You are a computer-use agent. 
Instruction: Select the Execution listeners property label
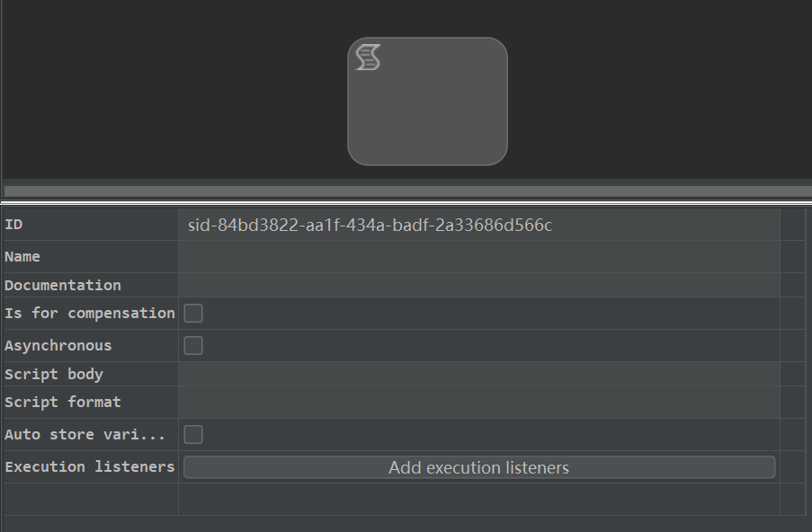click(x=90, y=466)
